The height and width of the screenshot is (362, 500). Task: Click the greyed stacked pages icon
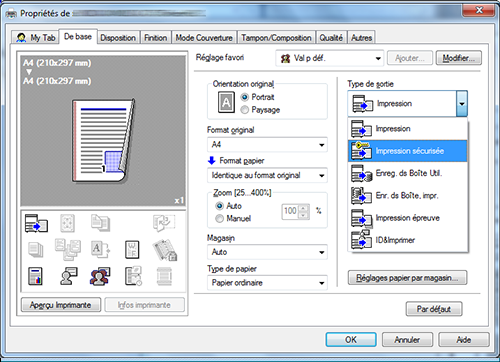click(x=36, y=250)
